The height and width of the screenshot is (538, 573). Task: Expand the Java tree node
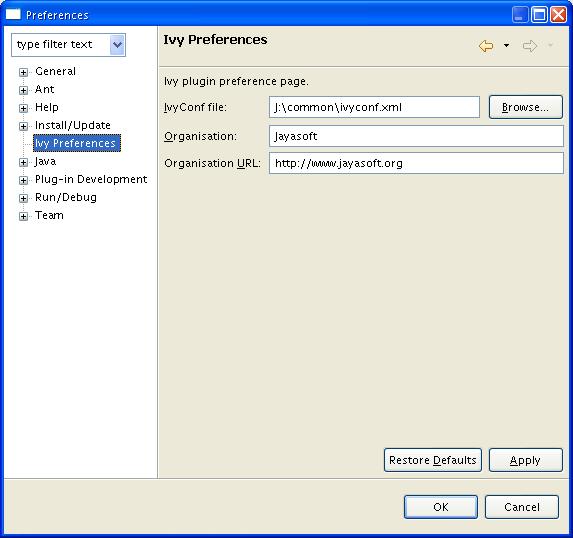[23, 162]
